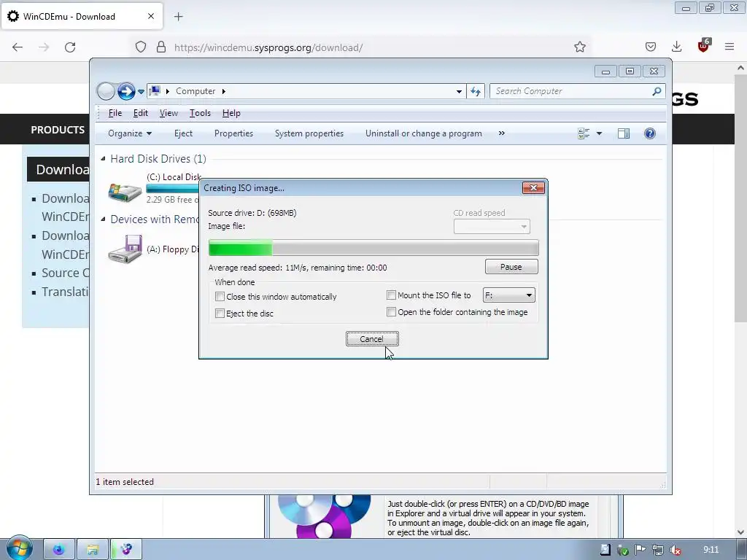Screen dimensions: 747x560
Task: Reload the WinCDEmu download page
Action: 70,47
